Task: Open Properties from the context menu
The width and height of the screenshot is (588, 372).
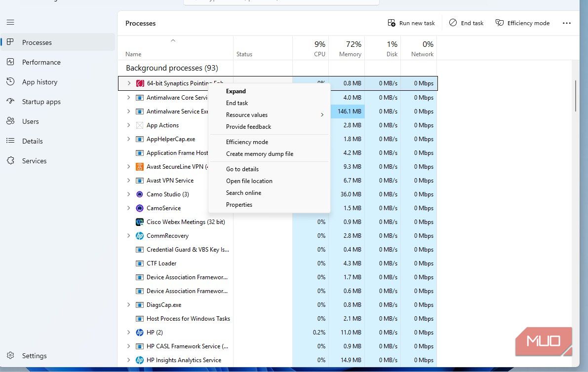Action: tap(269, 205)
